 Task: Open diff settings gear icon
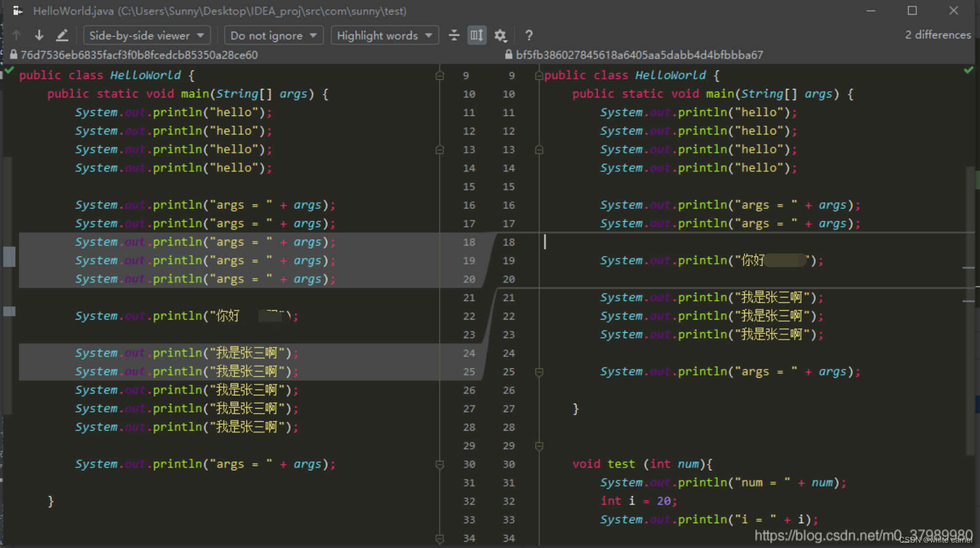(x=500, y=35)
